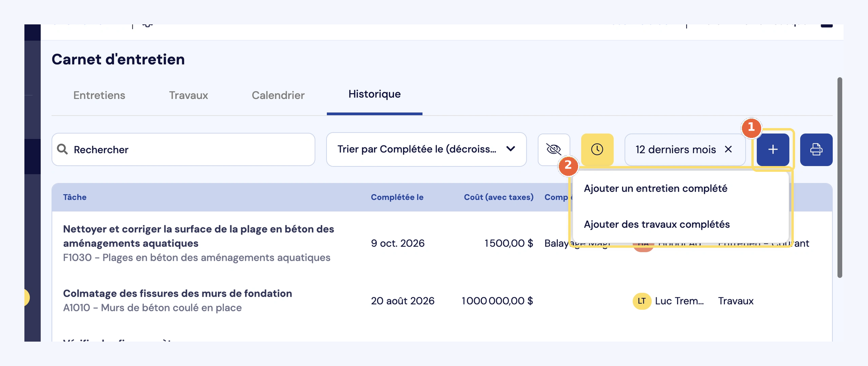Choose Ajouter des travaux complétés

pyautogui.click(x=657, y=224)
